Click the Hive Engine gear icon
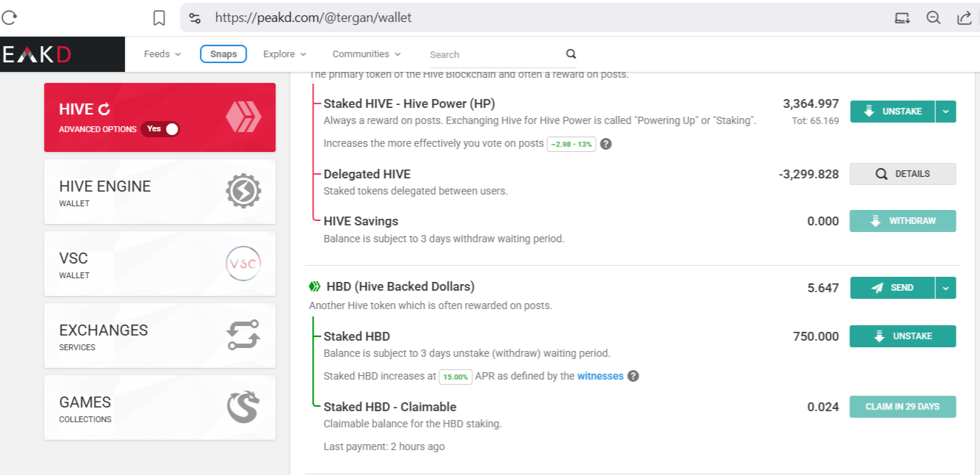The height and width of the screenshot is (475, 980). tap(243, 192)
